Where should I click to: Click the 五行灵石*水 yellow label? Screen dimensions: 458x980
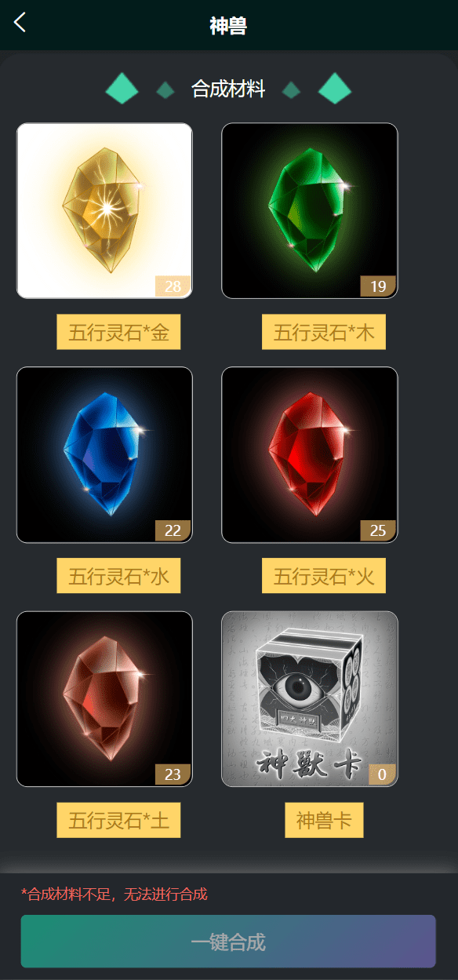tap(118, 577)
